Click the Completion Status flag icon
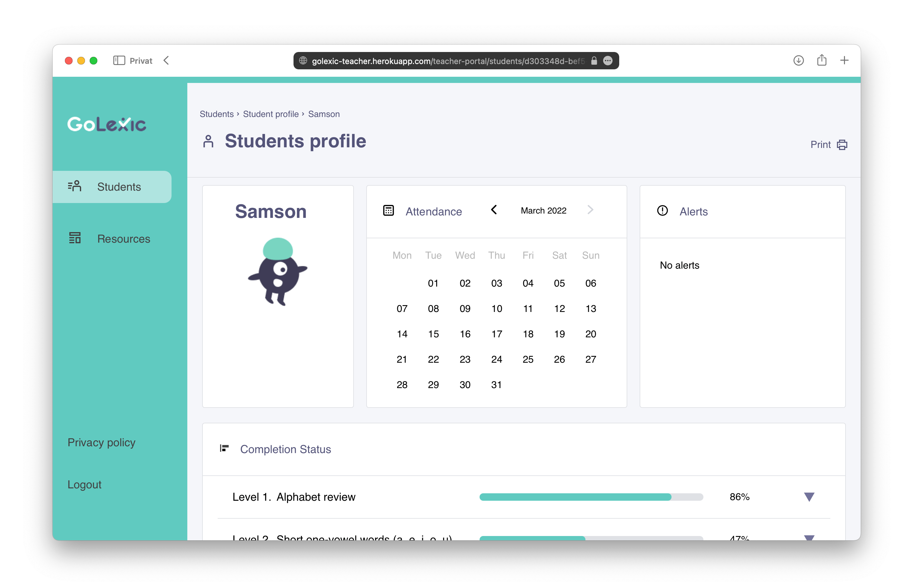Viewport: 909px width, 588px height. [225, 448]
